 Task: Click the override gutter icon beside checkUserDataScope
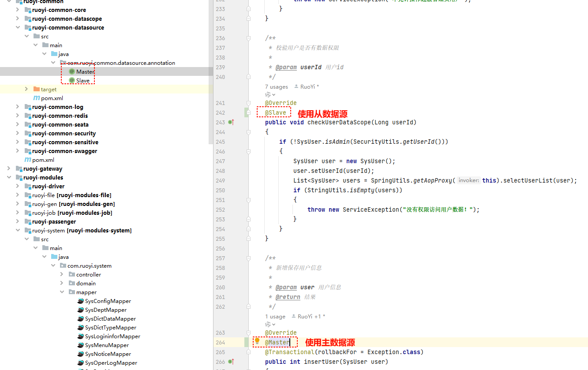(x=231, y=122)
